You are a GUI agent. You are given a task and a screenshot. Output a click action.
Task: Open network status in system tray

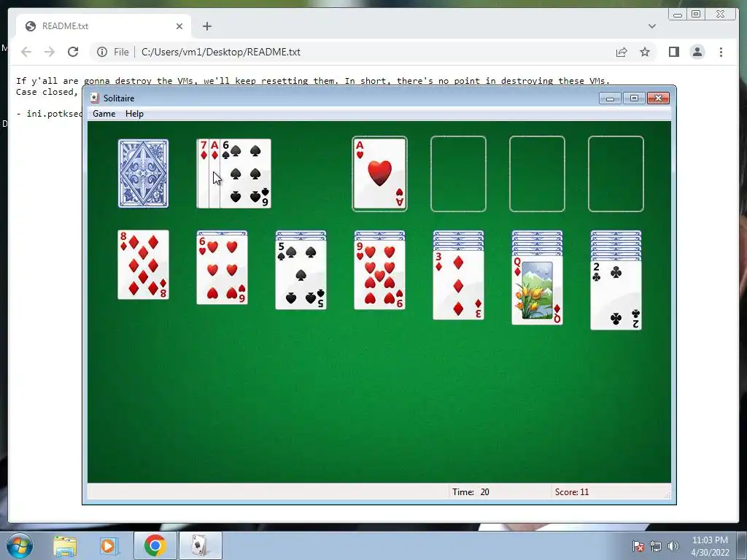tap(656, 546)
